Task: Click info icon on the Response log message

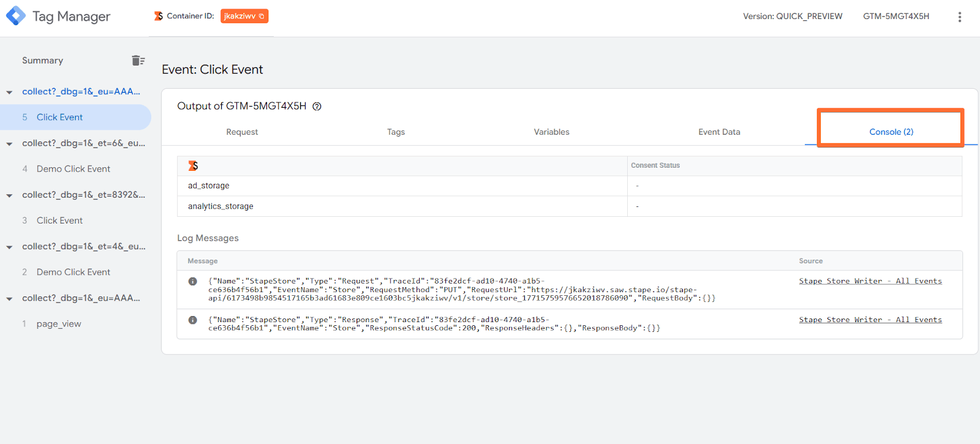Action: tap(193, 320)
